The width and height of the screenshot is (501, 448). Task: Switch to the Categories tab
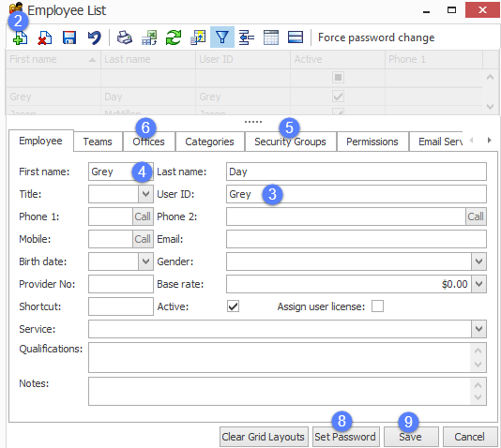click(x=209, y=142)
